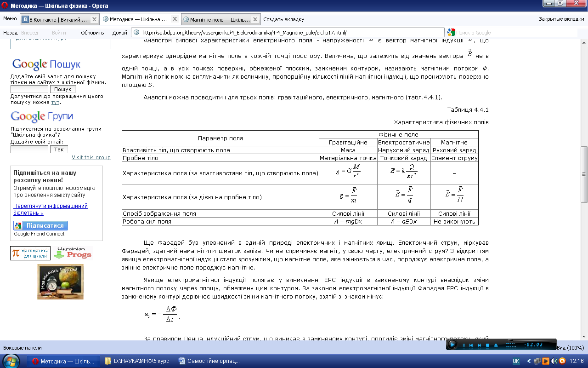This screenshot has width=588, height=368.
Task: Open the "Самостійне орпац..." taskbar document
Action: [210, 361]
